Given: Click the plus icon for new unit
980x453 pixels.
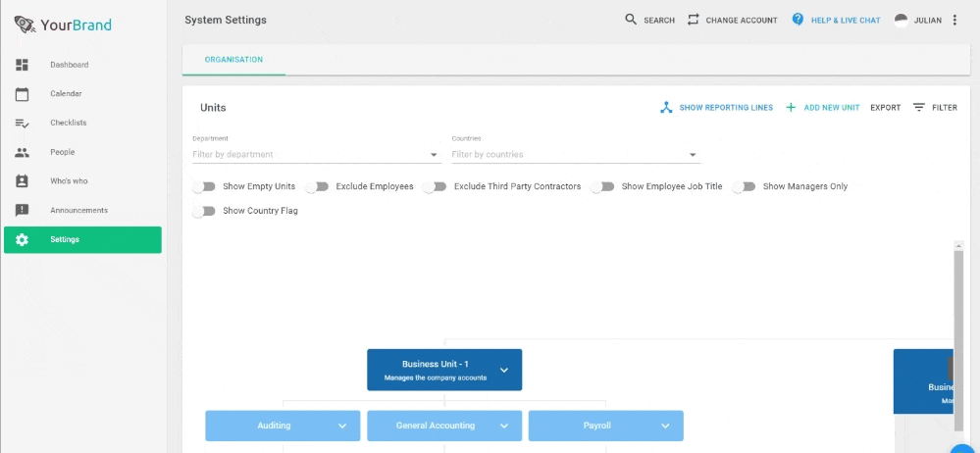Looking at the screenshot, I should coord(791,108).
